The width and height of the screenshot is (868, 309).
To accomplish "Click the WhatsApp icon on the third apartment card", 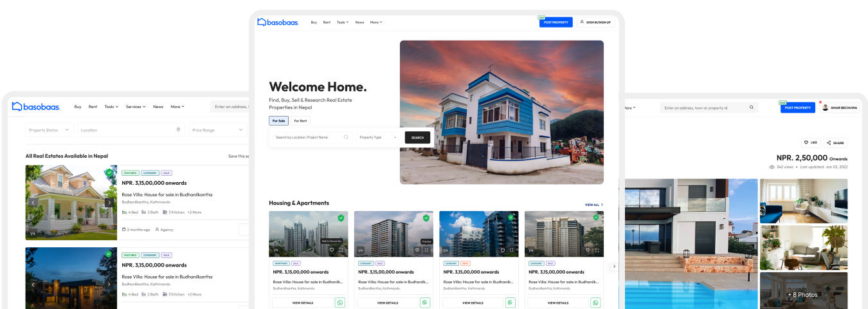I will tap(510, 303).
